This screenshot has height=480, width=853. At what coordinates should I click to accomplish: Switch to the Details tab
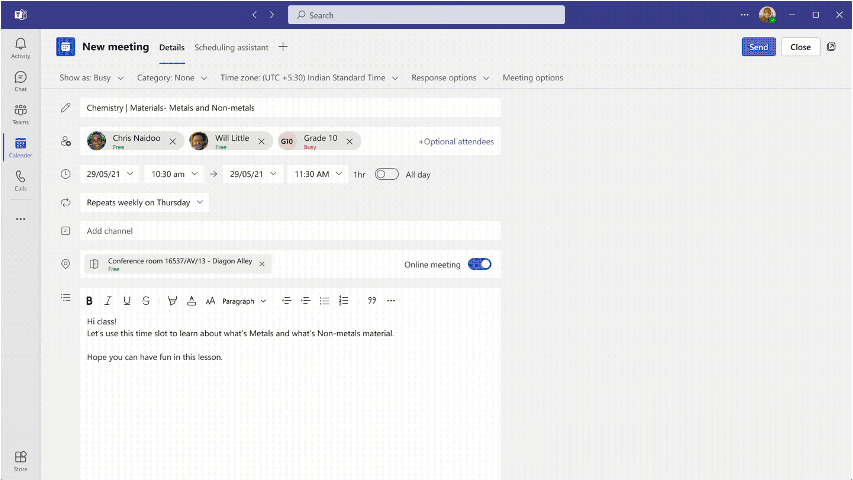click(172, 47)
